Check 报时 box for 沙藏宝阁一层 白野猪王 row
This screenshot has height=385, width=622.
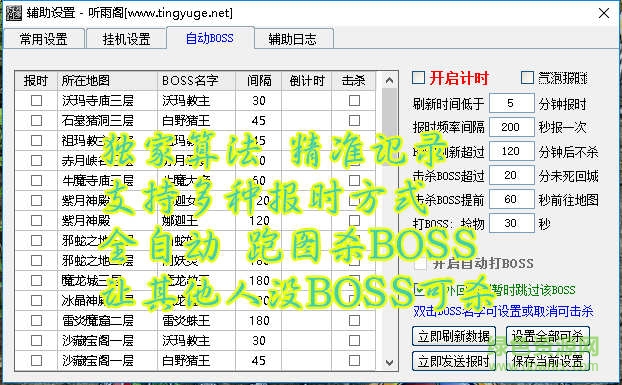coord(36,360)
